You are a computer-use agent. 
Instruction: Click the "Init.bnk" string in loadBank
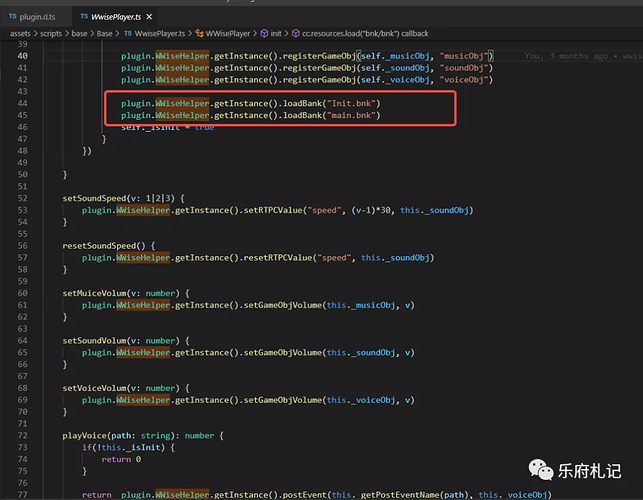[x=351, y=103]
